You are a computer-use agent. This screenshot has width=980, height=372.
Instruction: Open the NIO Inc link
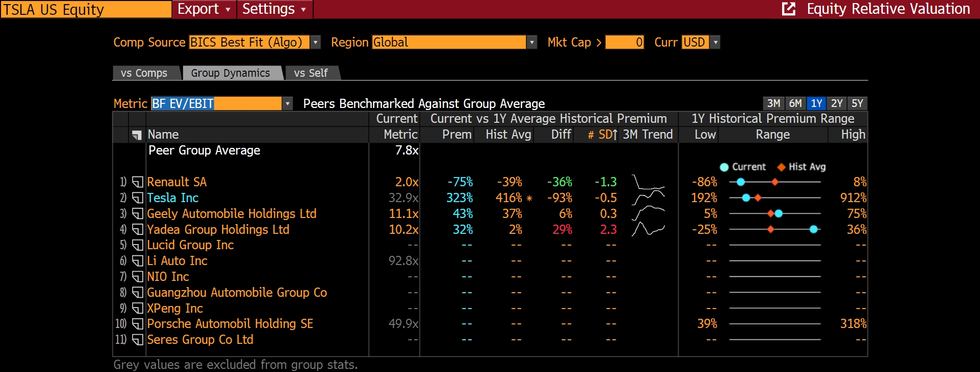168,277
